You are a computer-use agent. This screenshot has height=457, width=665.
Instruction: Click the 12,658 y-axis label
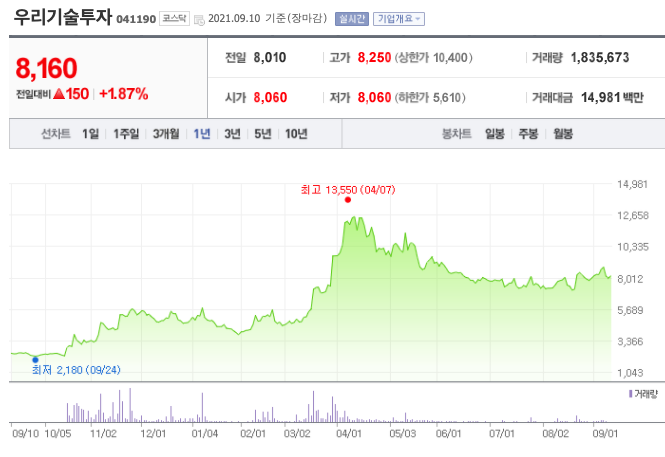[633, 215]
